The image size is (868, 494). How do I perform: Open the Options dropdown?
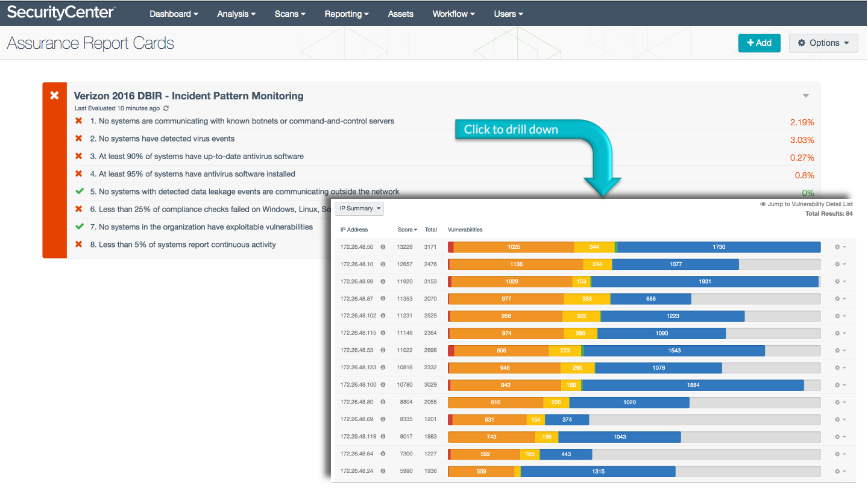pos(823,43)
